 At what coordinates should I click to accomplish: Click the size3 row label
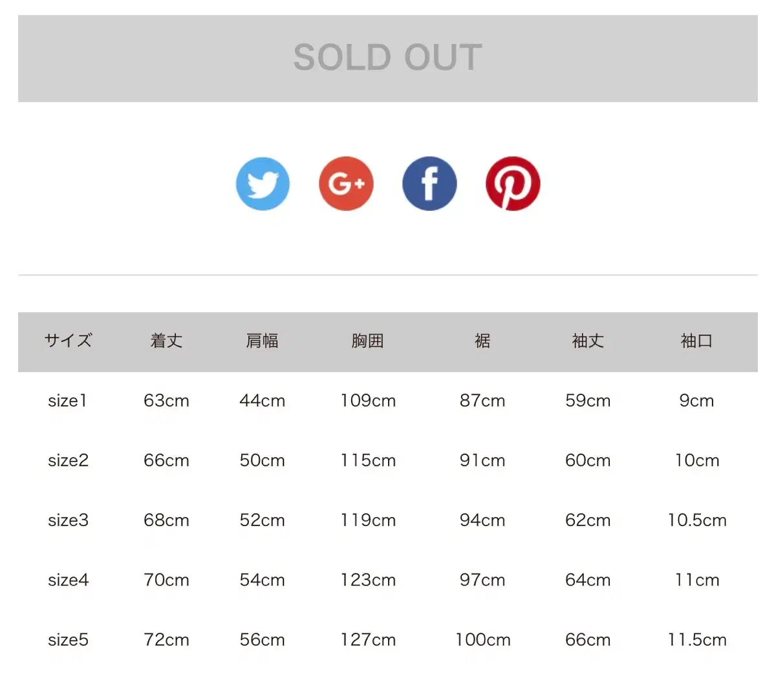point(68,520)
